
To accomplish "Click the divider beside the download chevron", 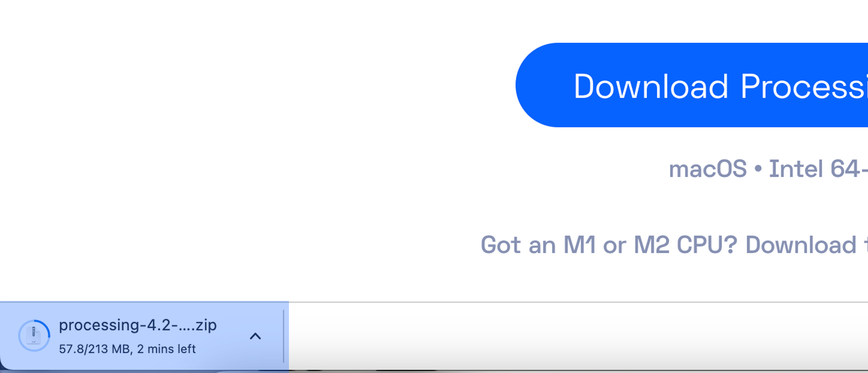I will pyautogui.click(x=284, y=336).
